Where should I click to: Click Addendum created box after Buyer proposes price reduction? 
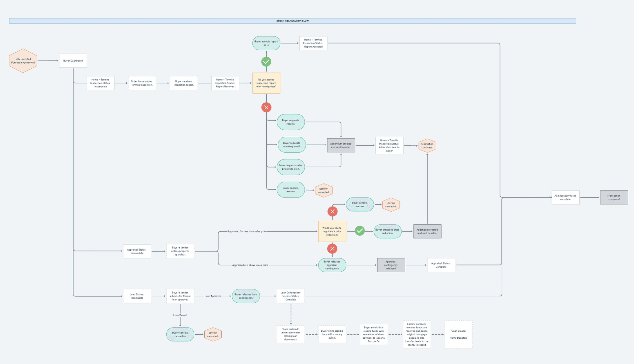(427, 231)
